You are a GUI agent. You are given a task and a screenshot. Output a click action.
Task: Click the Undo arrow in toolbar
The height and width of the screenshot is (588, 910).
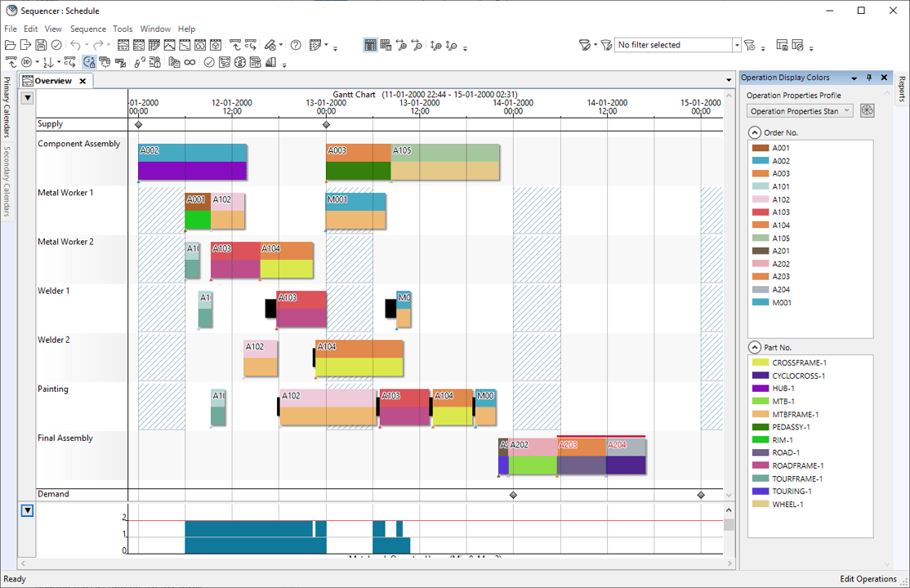tap(75, 45)
